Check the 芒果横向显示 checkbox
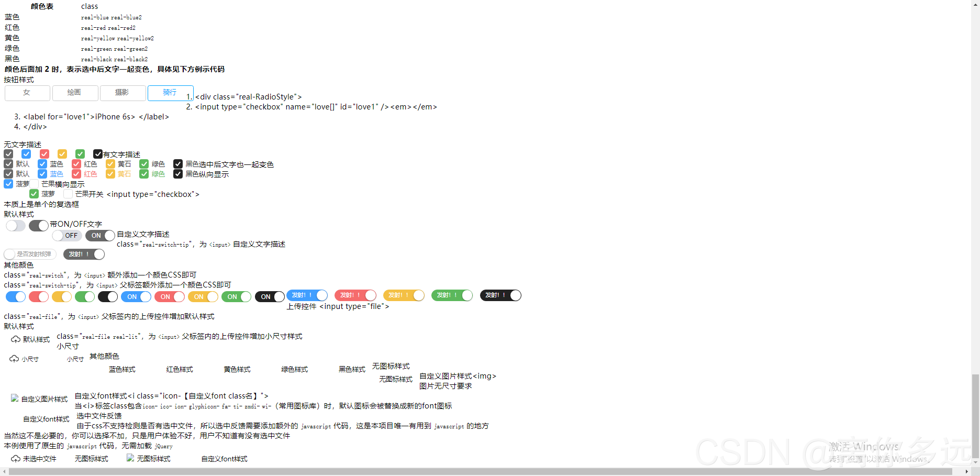The width and height of the screenshot is (980, 476). click(x=34, y=184)
